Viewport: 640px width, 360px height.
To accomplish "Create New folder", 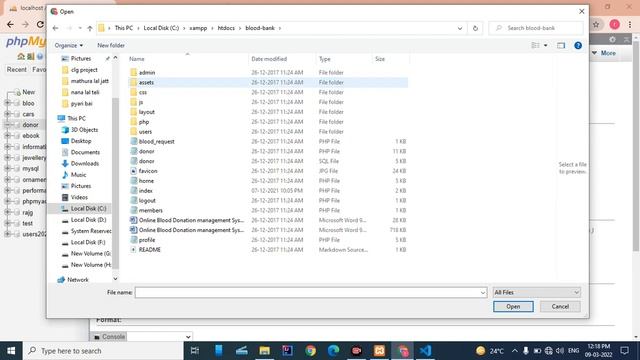I will coord(111,45).
